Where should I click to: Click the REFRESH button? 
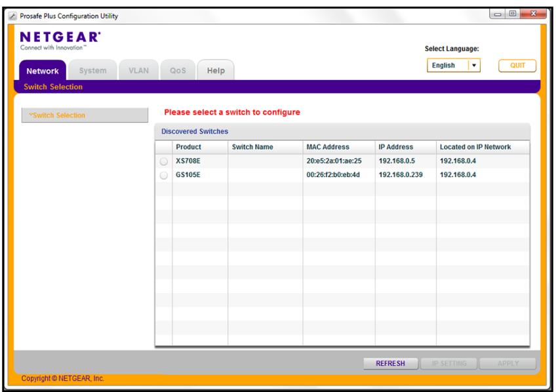tap(390, 363)
